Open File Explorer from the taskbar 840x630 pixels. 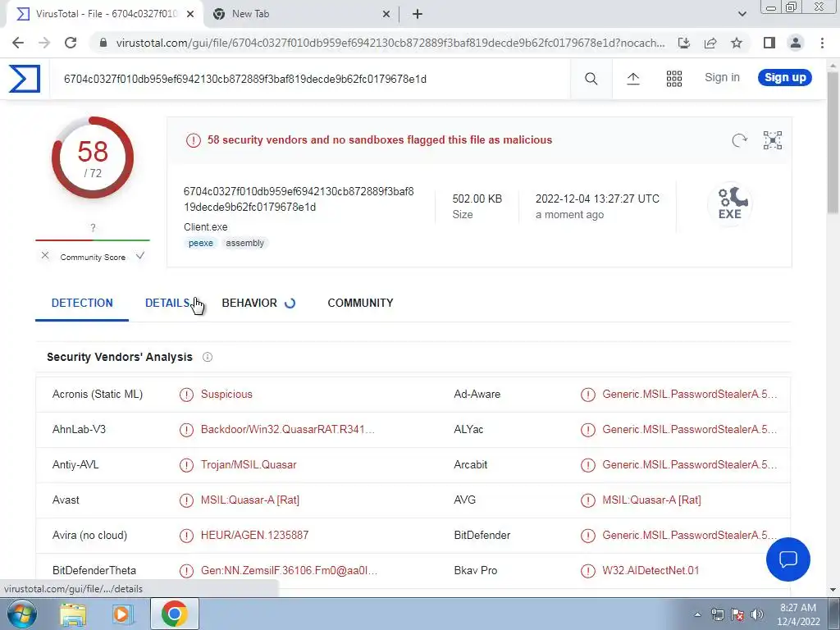point(73,614)
